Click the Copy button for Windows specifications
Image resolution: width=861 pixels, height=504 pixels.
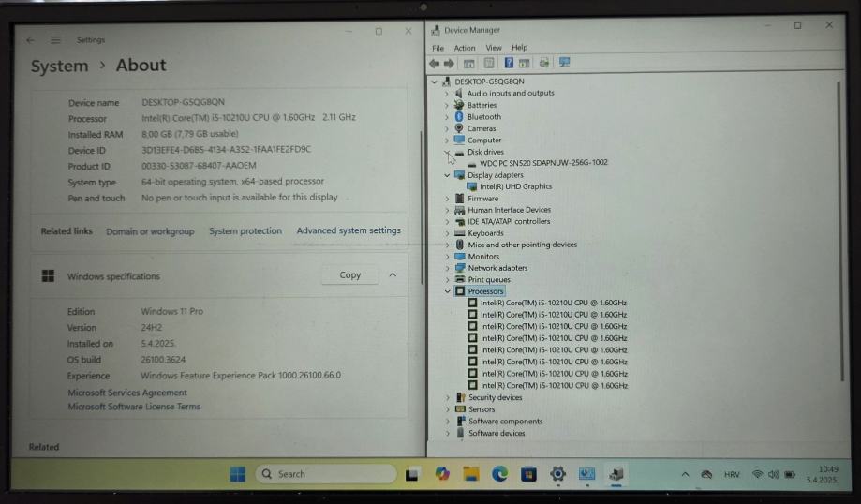pyautogui.click(x=349, y=275)
